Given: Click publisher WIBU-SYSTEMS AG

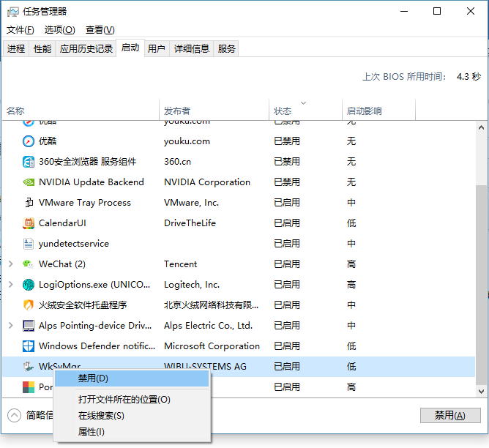Looking at the screenshot, I should pos(205,367).
